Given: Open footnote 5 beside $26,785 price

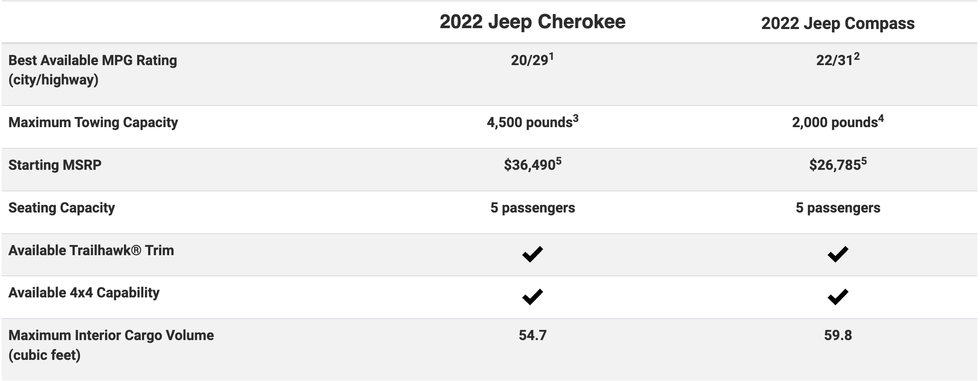Looking at the screenshot, I should coord(864,161).
